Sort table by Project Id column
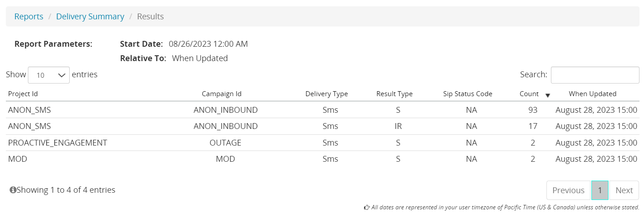 (x=23, y=94)
